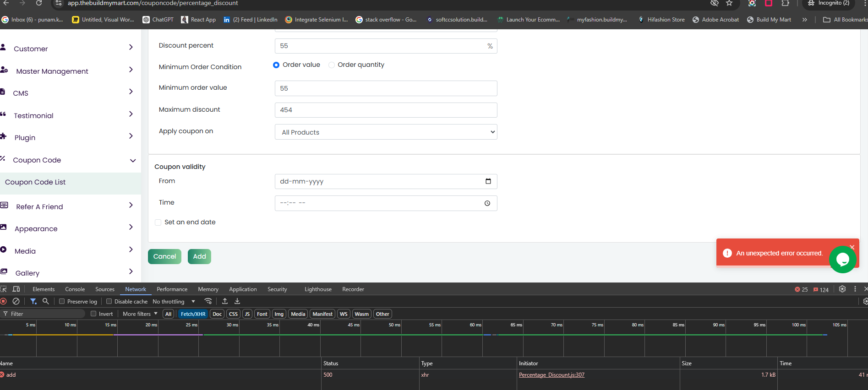Toggle the DevTools device toolbar icon
Image resolution: width=868 pixels, height=390 pixels.
tap(16, 289)
